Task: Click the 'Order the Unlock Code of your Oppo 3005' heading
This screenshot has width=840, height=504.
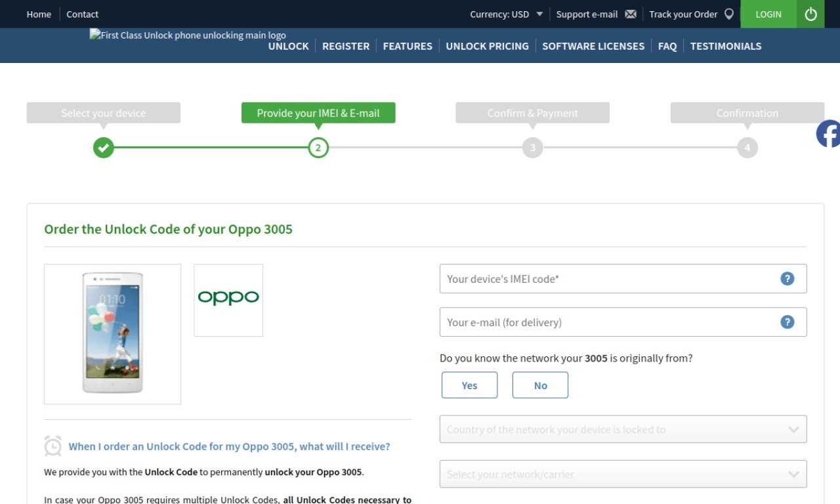Action: 168,229
